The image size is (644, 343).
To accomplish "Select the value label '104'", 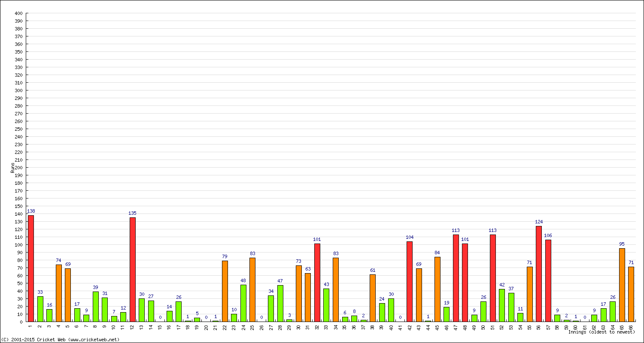I will click(410, 238).
